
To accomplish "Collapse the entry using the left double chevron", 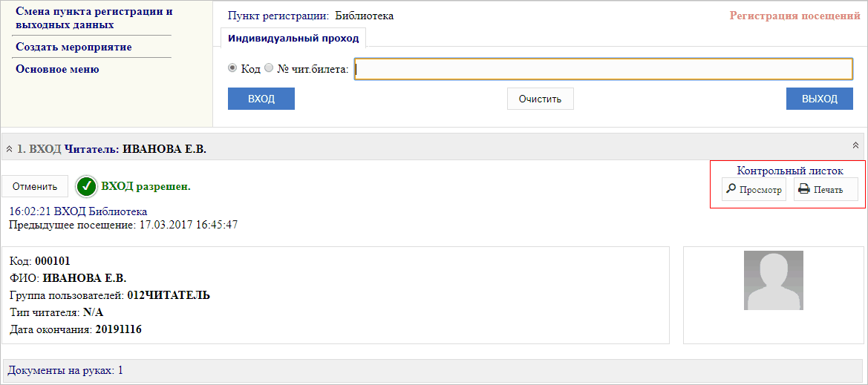I will (9, 149).
